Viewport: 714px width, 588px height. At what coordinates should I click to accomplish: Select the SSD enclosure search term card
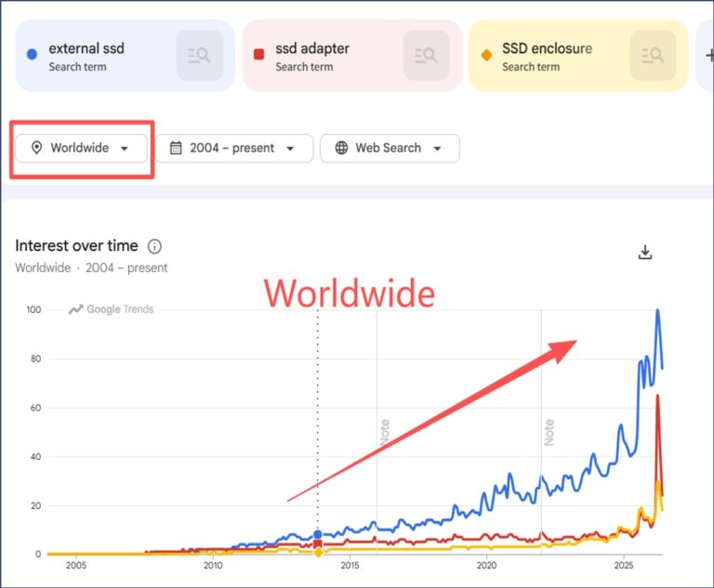click(578, 56)
